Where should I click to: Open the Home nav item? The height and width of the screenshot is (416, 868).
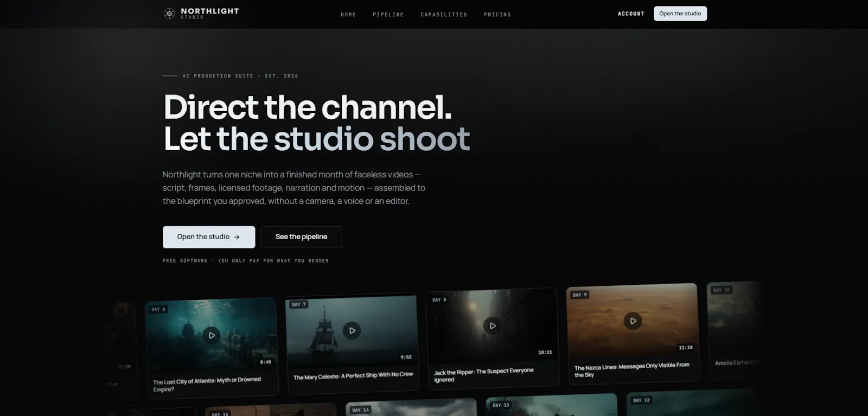(348, 15)
